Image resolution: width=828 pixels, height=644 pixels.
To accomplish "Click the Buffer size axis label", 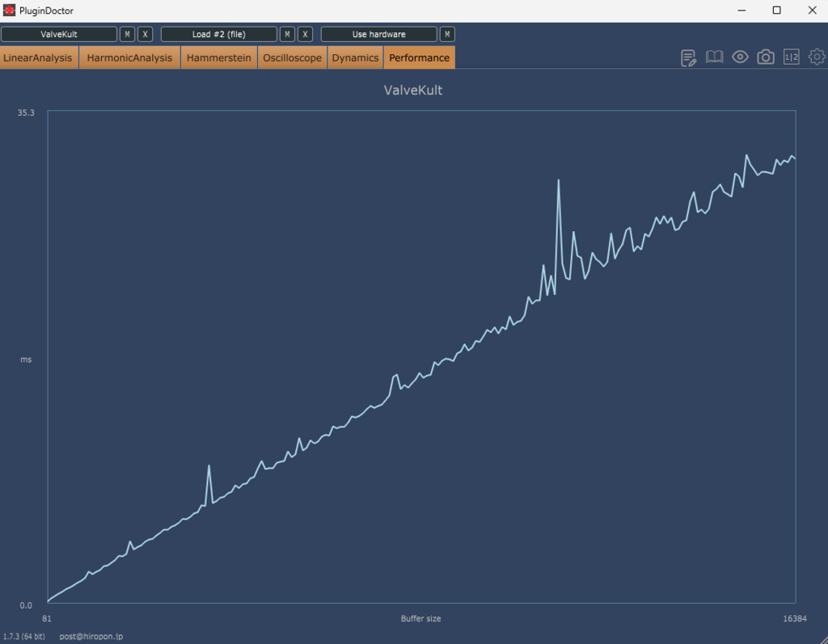I will point(420,618).
